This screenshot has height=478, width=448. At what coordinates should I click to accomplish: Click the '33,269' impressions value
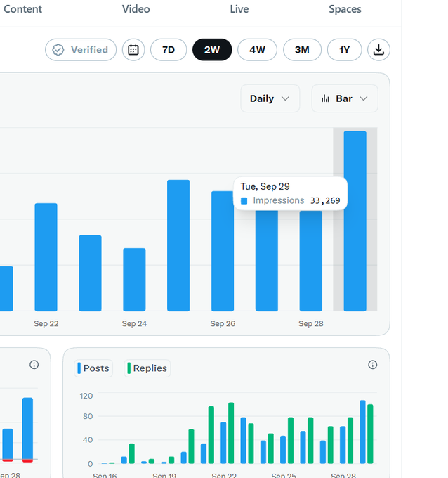tap(325, 200)
